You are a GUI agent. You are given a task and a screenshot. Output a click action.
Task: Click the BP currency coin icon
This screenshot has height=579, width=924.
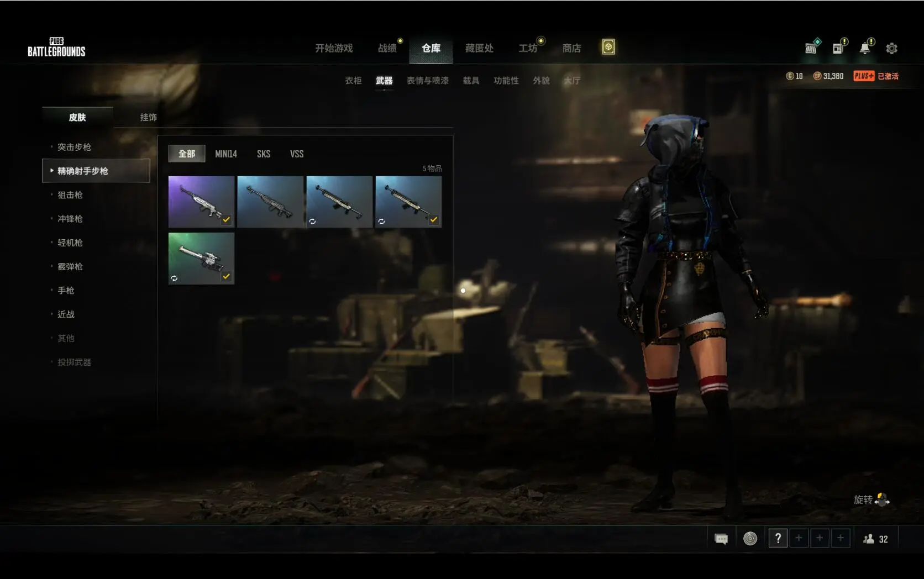click(817, 76)
